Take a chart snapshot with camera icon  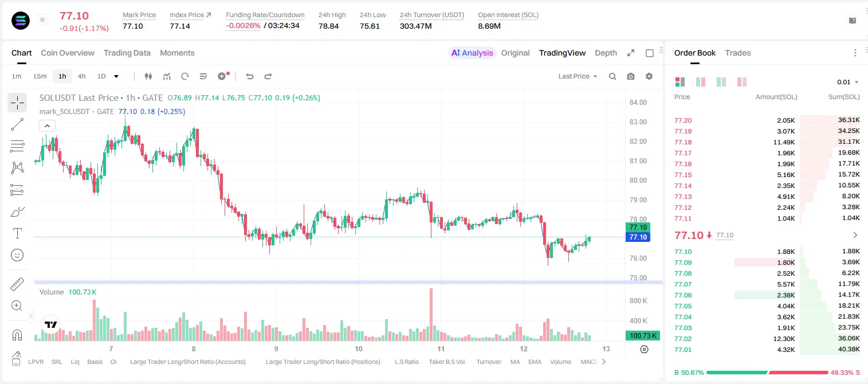(631, 76)
